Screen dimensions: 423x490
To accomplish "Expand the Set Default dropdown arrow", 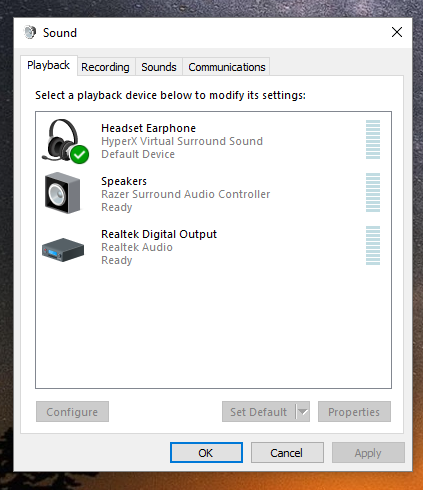I will (303, 412).
